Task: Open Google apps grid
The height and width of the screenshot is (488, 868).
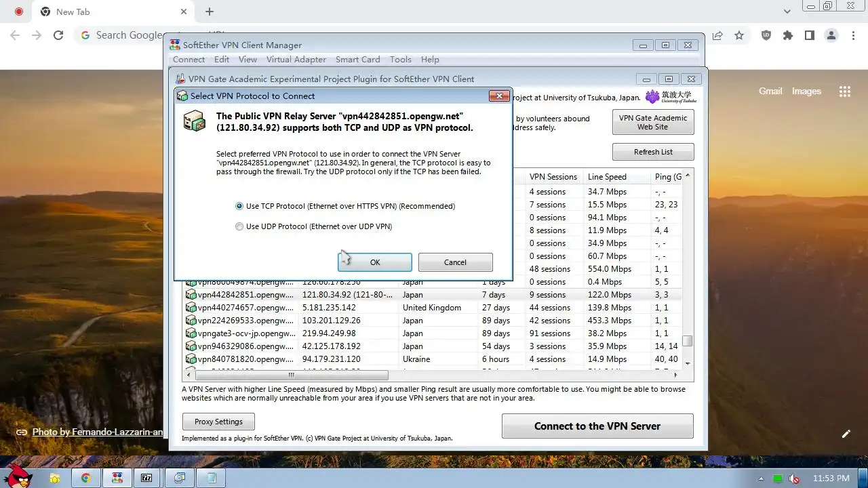Action: coord(845,91)
